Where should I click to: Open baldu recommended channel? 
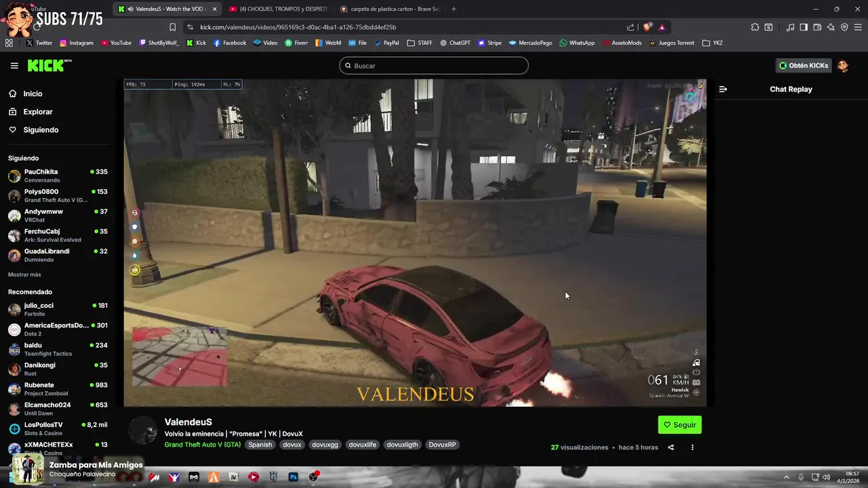click(58, 349)
